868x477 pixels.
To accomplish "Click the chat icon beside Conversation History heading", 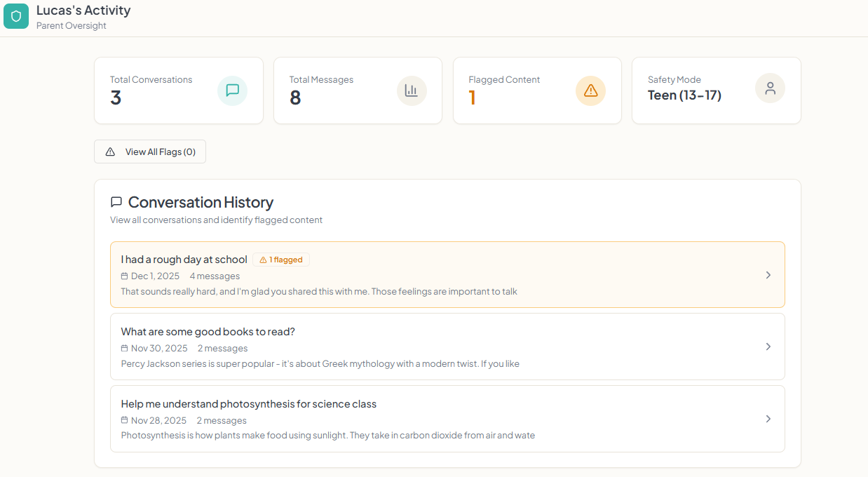I will coord(116,202).
